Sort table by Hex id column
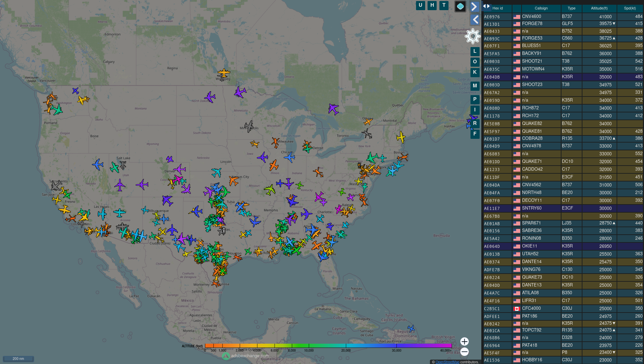The width and height of the screenshot is (644, 364). (x=497, y=8)
